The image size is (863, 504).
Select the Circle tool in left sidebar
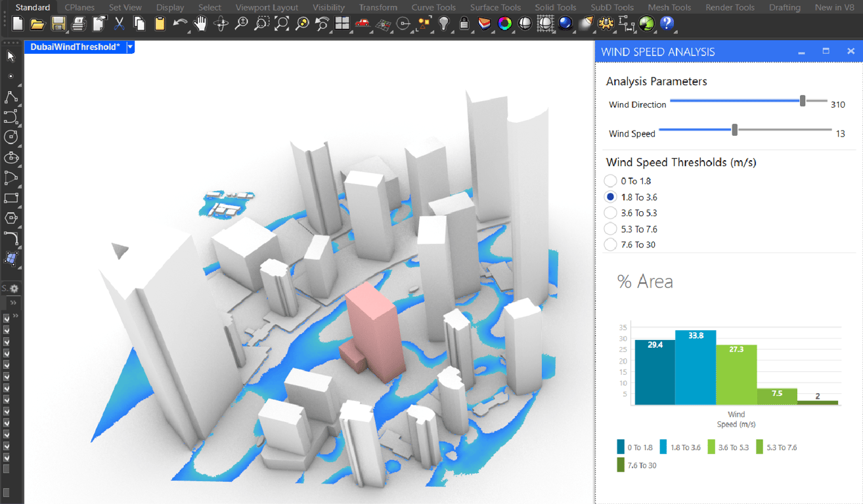point(11,137)
